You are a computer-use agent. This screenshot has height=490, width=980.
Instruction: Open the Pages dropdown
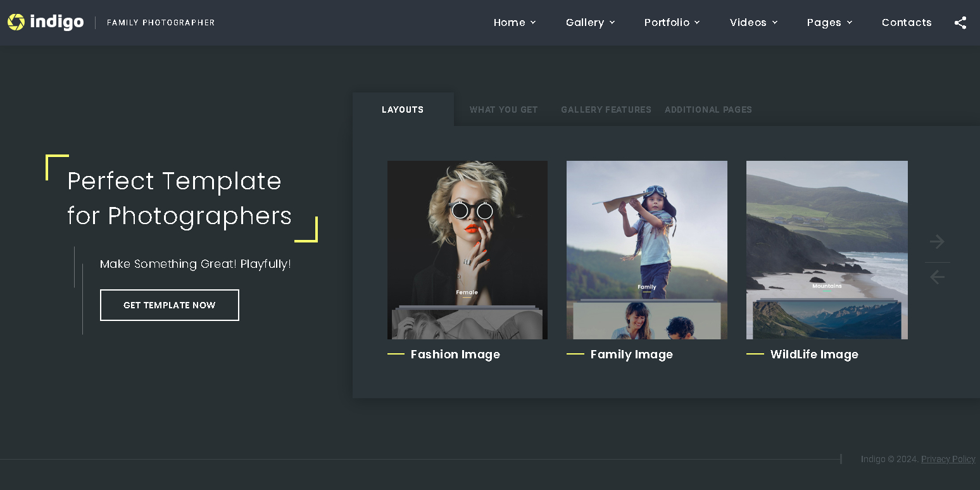(829, 22)
